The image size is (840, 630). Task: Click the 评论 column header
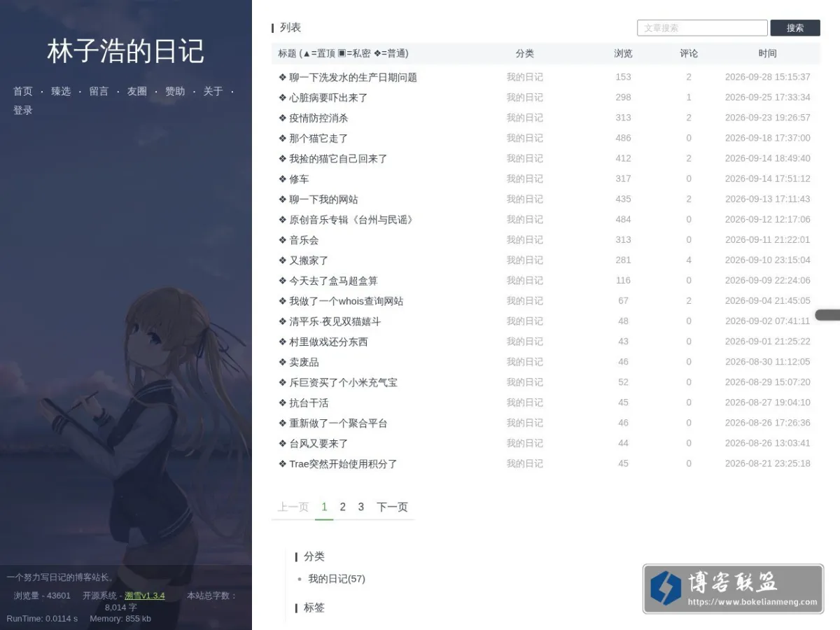pos(689,53)
